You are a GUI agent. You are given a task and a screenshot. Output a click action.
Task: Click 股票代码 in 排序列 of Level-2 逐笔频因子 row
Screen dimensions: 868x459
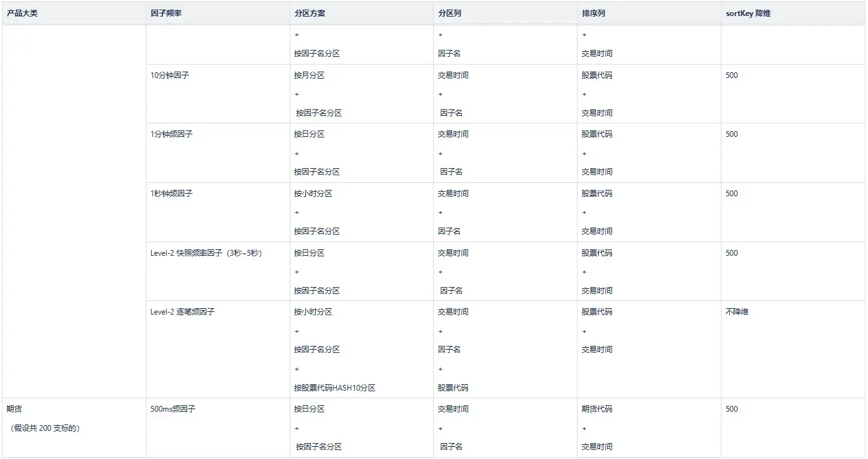pyautogui.click(x=597, y=312)
